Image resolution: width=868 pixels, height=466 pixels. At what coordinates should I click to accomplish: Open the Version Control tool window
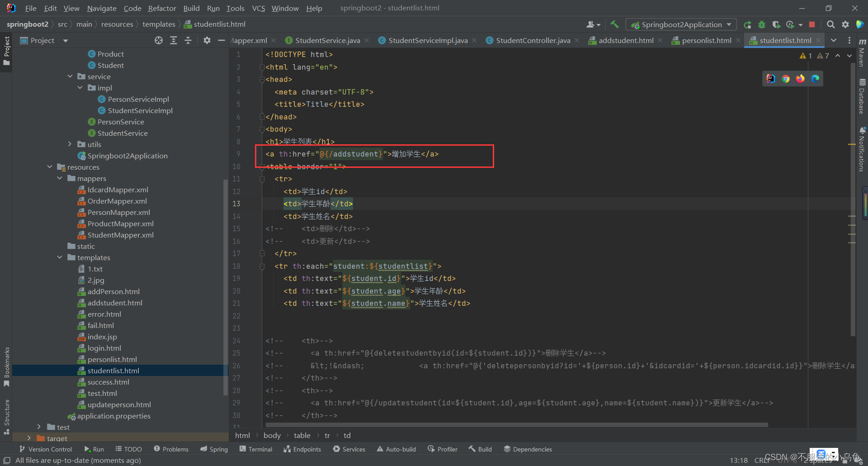point(46,449)
